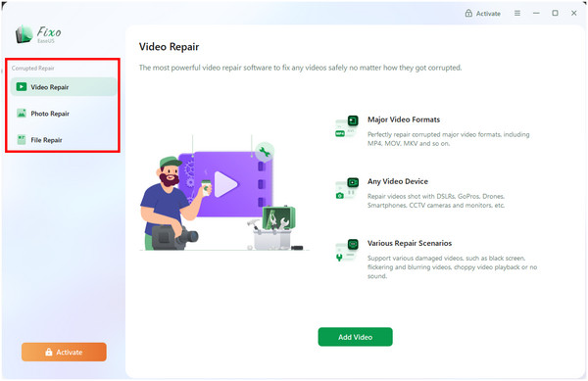Viewport: 588px width, 381px height.
Task: Click the orange Activate button in sidebar
Action: tap(64, 352)
